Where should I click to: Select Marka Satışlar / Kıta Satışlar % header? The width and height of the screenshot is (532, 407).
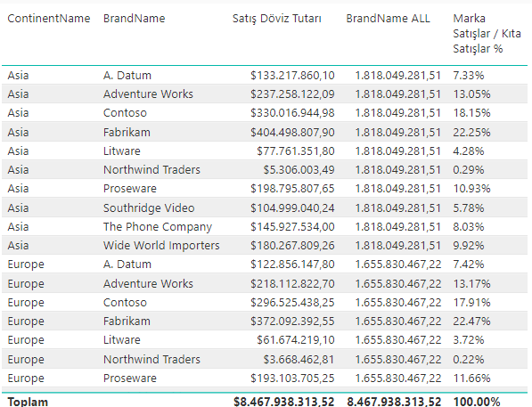487,34
